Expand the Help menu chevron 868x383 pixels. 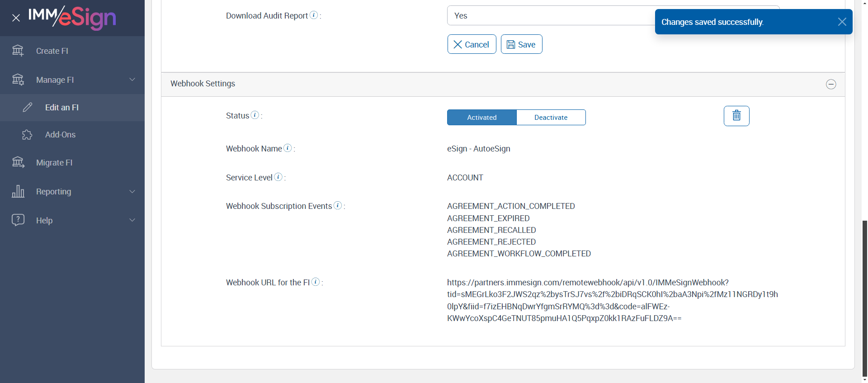(x=132, y=220)
